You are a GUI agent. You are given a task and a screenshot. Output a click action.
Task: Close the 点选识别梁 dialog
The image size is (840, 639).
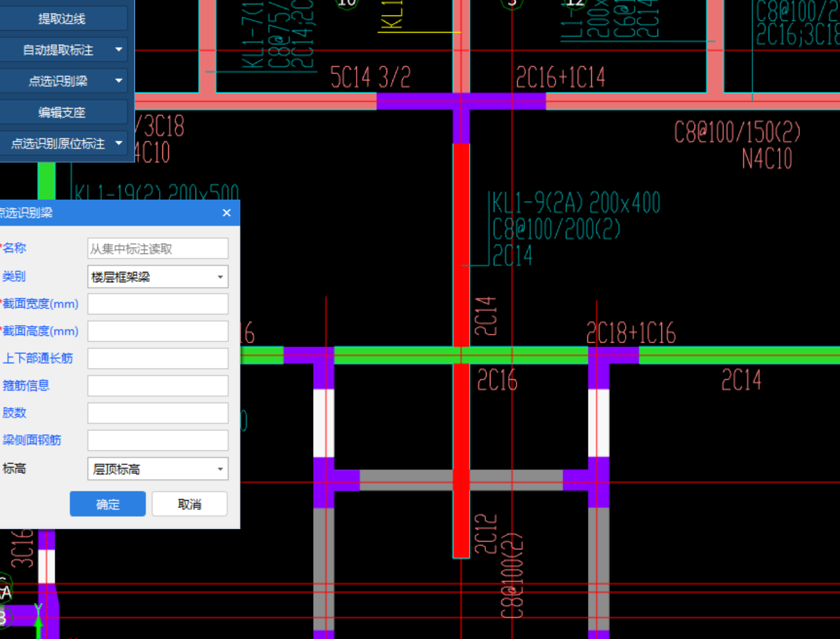[227, 213]
